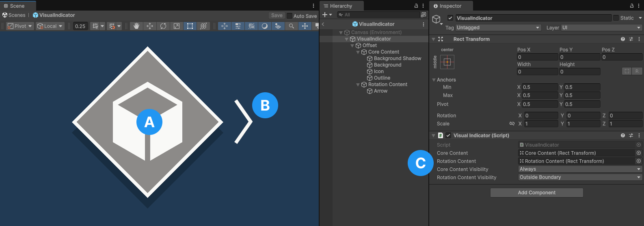Open Local handle rotation dropdown
The height and width of the screenshot is (226, 644).
pyautogui.click(x=50, y=26)
